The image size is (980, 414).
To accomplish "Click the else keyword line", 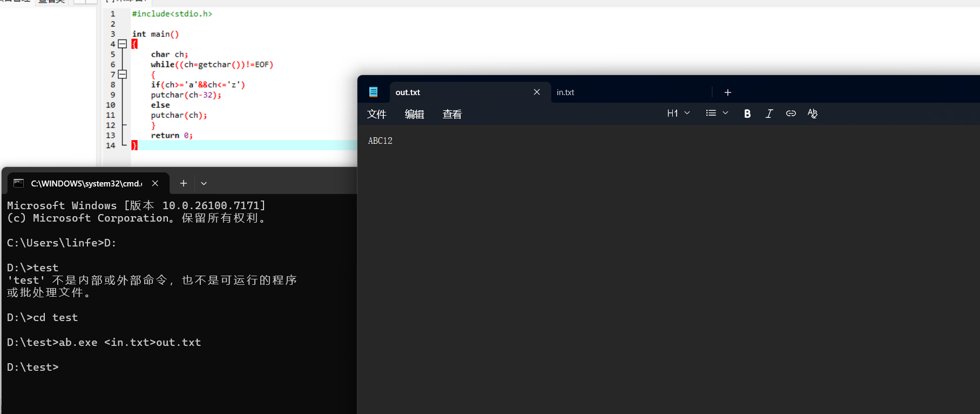I will (160, 105).
